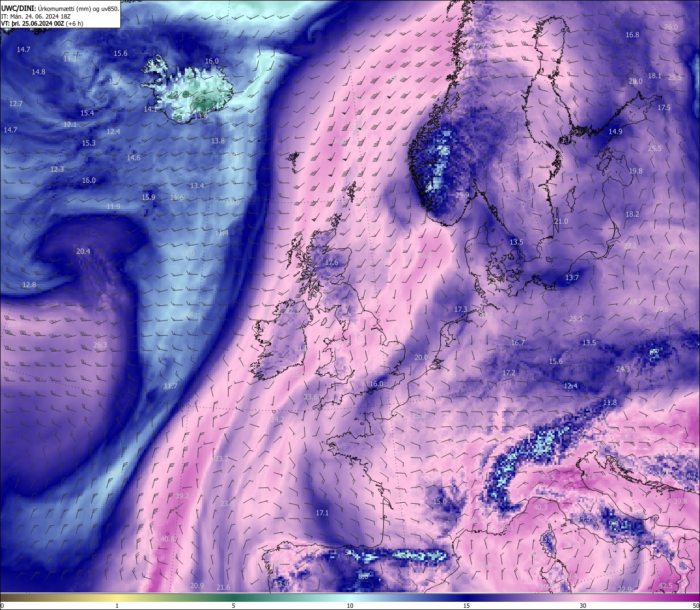Click the 24.2 value label

(x=277, y=419)
